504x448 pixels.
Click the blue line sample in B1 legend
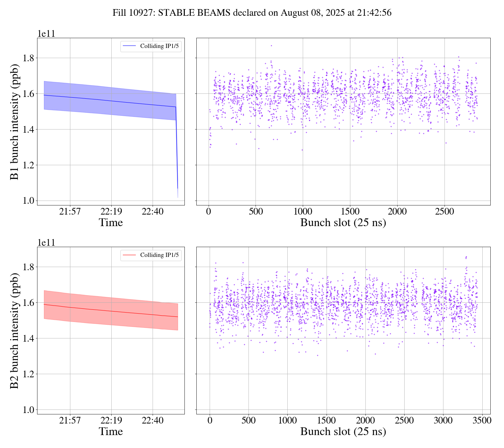129,46
